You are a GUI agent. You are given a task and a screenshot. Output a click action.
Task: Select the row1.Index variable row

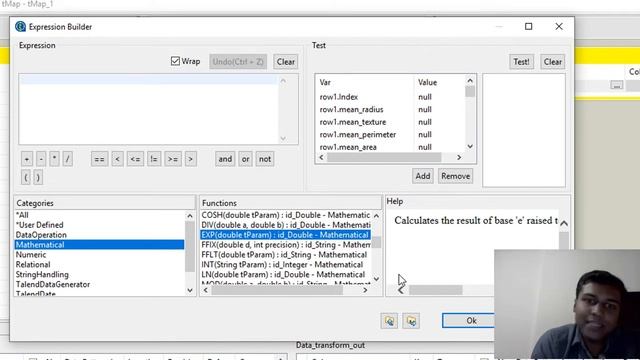pyautogui.click(x=391, y=97)
